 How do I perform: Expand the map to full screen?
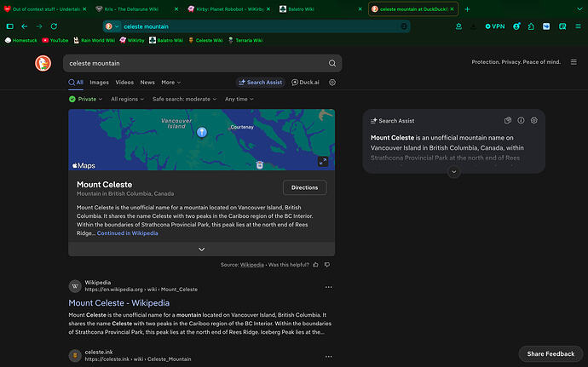[322, 162]
